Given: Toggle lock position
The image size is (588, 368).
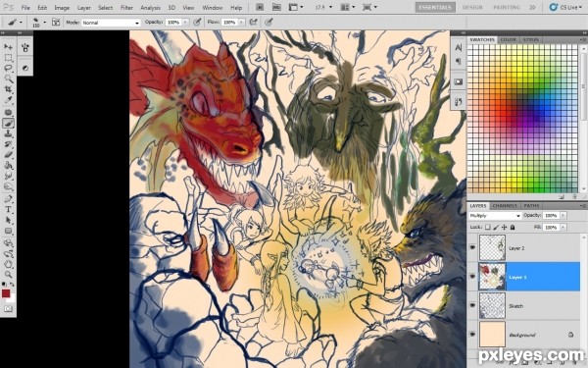Looking at the screenshot, I should [x=504, y=228].
